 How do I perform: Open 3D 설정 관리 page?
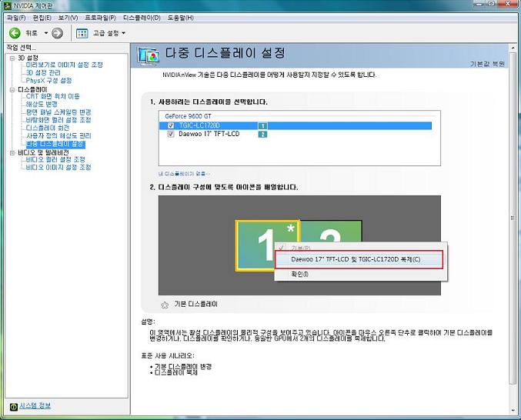click(43, 73)
